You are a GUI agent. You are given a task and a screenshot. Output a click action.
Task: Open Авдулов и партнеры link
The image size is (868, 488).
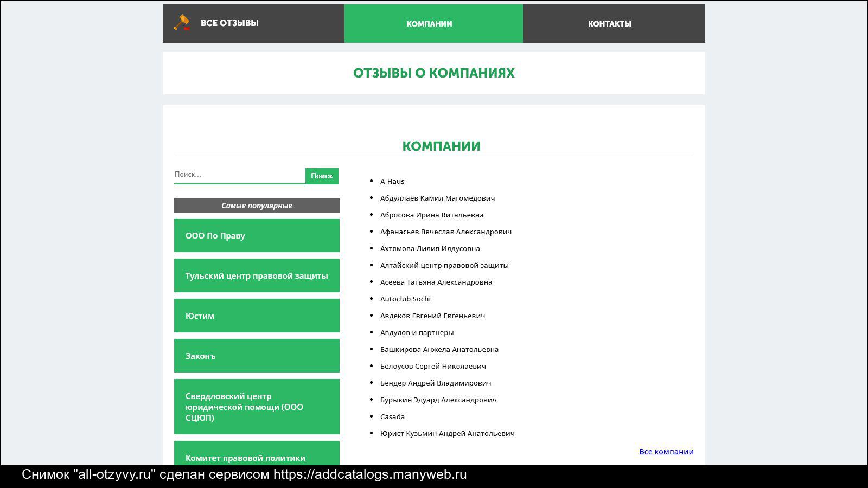[417, 332]
